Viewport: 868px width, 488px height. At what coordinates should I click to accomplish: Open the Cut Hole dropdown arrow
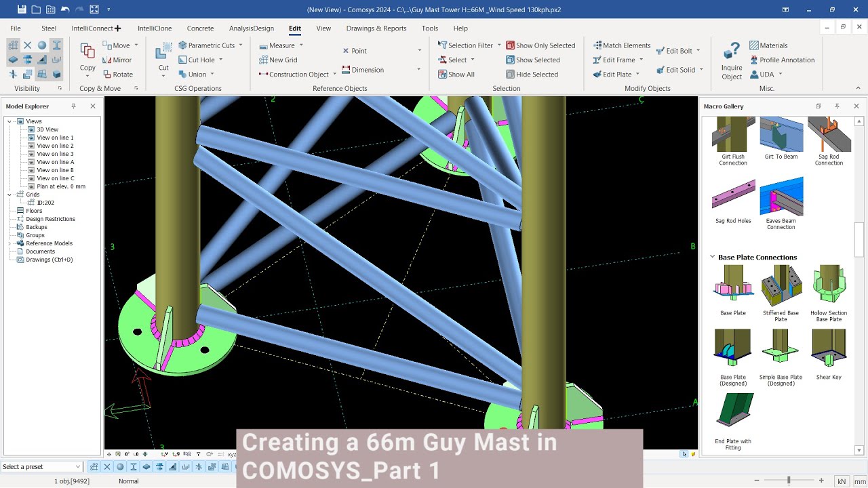pos(221,60)
